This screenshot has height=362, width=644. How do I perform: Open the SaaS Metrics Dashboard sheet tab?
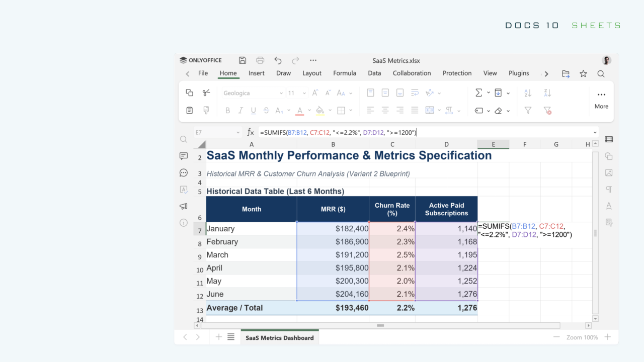280,337
